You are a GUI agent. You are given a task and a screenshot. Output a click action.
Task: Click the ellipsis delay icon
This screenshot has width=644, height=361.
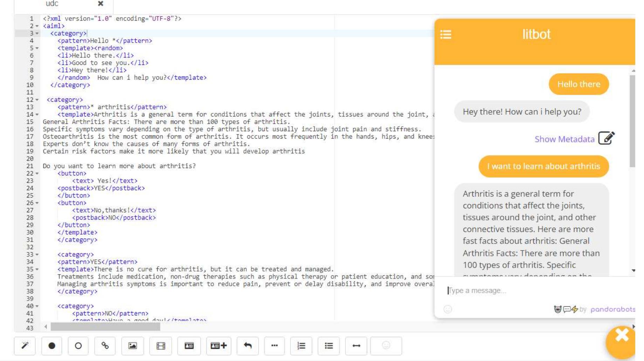tap(274, 346)
